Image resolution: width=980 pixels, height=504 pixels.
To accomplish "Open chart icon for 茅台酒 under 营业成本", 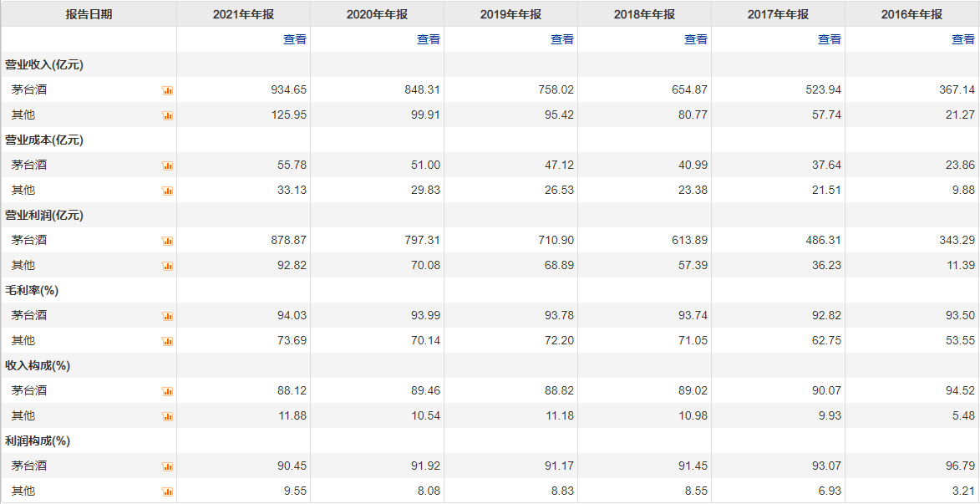I will click(x=167, y=165).
